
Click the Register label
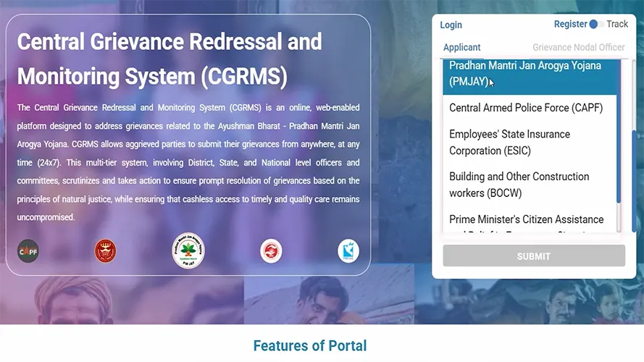click(571, 24)
